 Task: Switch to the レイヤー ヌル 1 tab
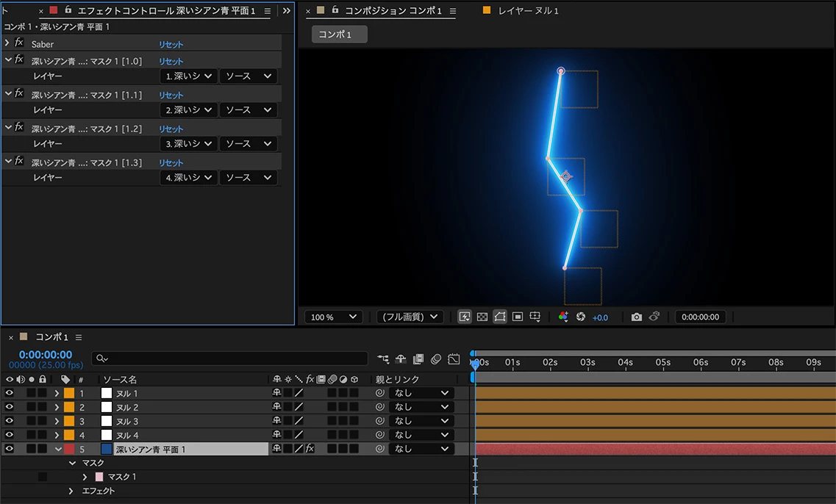[528, 11]
